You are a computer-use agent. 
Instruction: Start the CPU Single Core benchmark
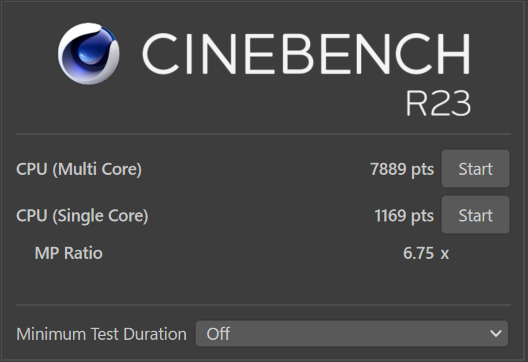coord(475,215)
